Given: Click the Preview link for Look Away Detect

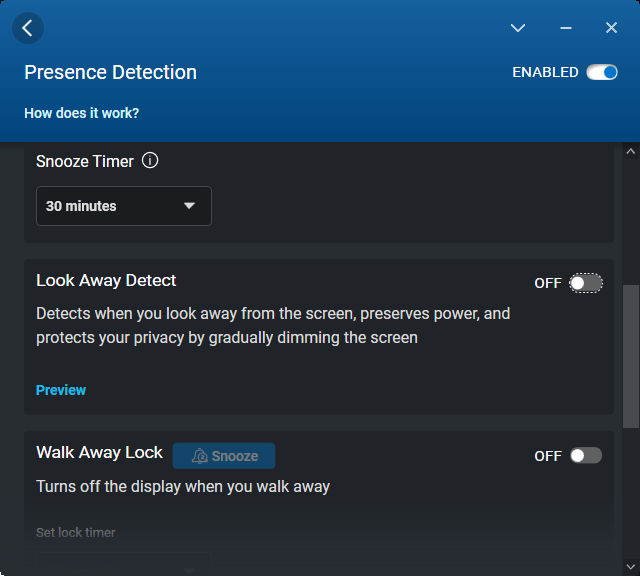Looking at the screenshot, I should 61,390.
